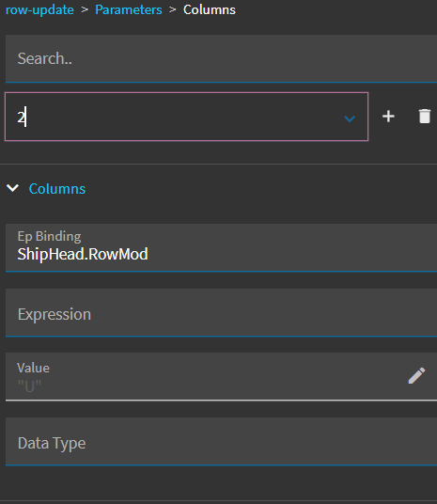Go to row-update breadcrumb link
This screenshot has height=504, width=437.
click(39, 9)
